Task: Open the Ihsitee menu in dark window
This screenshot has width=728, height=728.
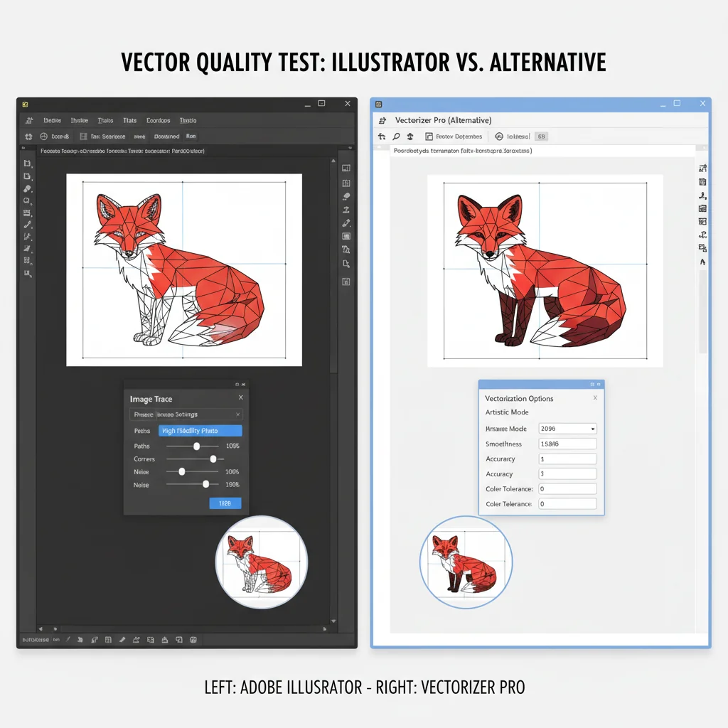Action: [x=79, y=120]
